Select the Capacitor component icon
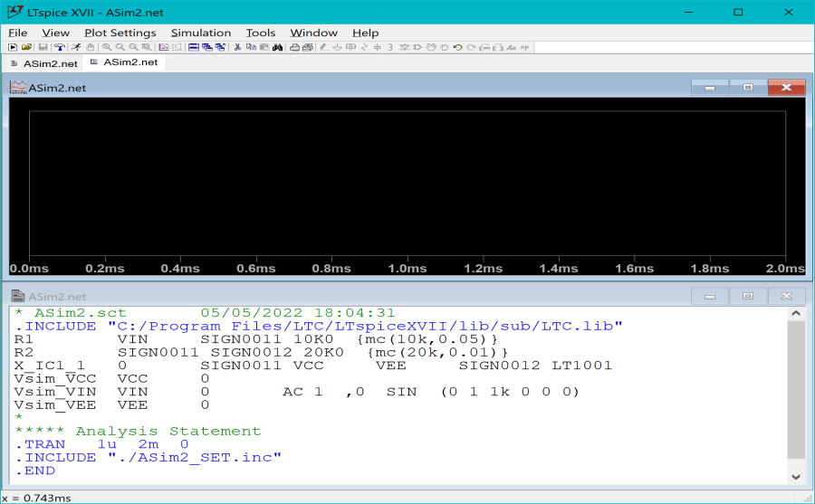 click(x=378, y=47)
